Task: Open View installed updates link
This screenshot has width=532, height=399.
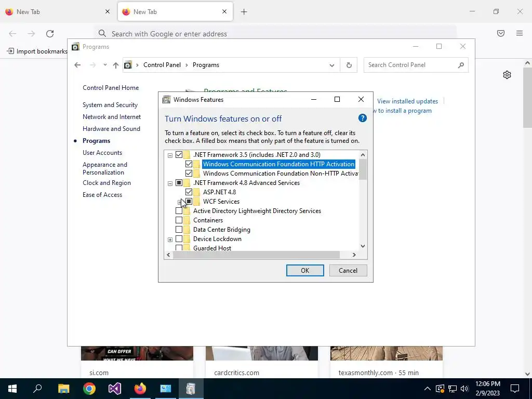Action: point(407,101)
